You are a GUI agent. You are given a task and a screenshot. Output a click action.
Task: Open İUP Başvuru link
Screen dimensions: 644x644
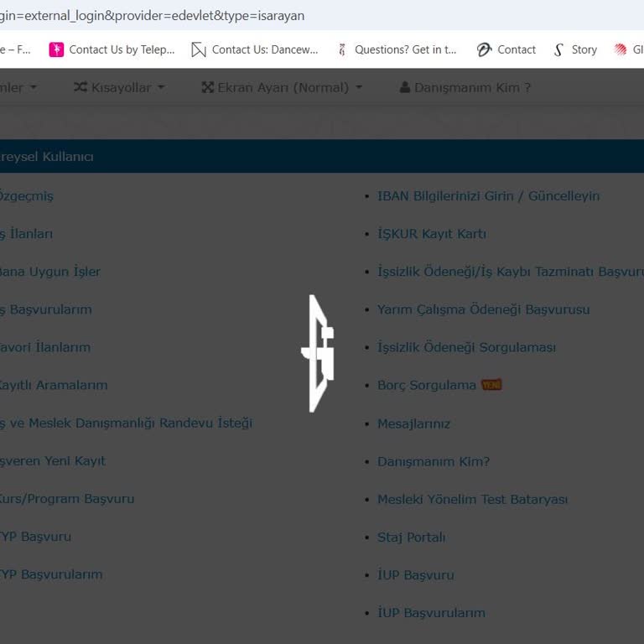tap(416, 575)
